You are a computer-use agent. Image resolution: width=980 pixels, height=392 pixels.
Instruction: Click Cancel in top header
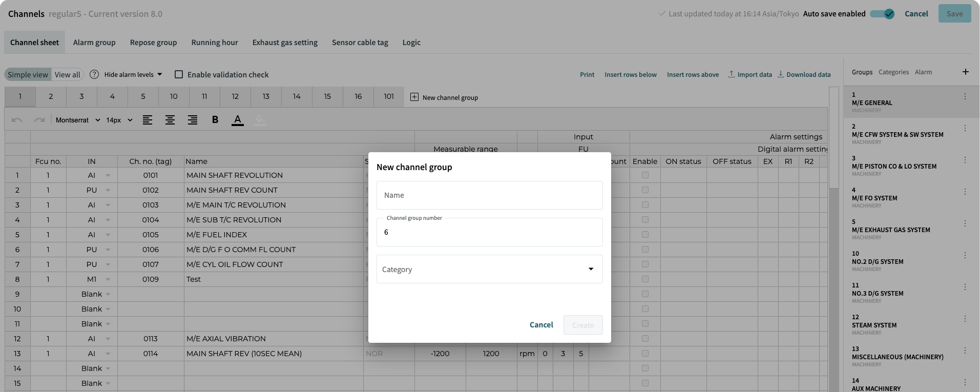click(x=916, y=14)
